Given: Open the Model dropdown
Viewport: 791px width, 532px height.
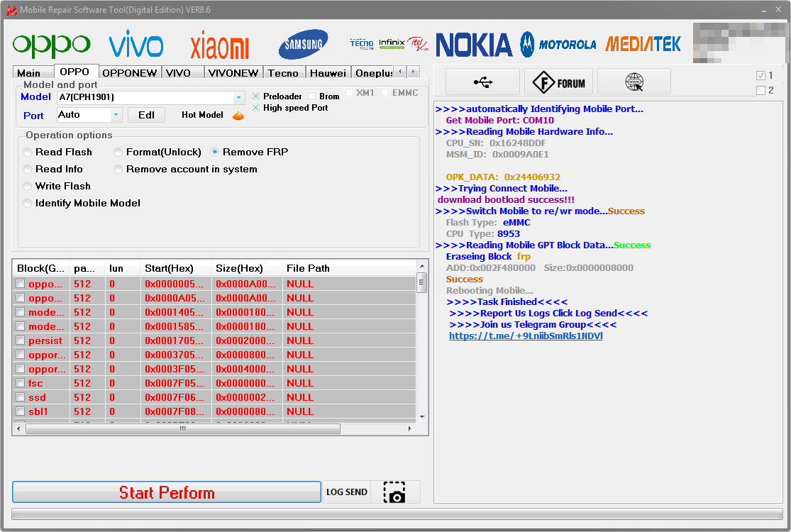Looking at the screenshot, I should pyautogui.click(x=238, y=97).
